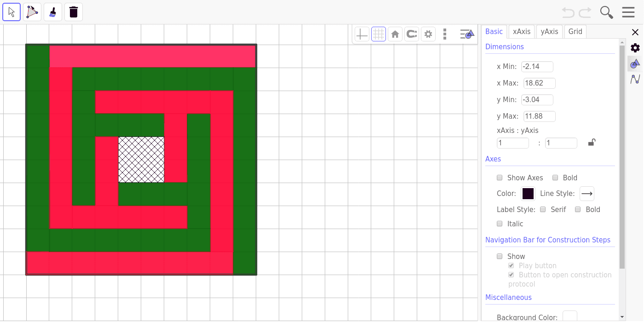Image resolution: width=644 pixels, height=322 pixels.
Task: Select the Delete trash tool
Action: coord(74,12)
